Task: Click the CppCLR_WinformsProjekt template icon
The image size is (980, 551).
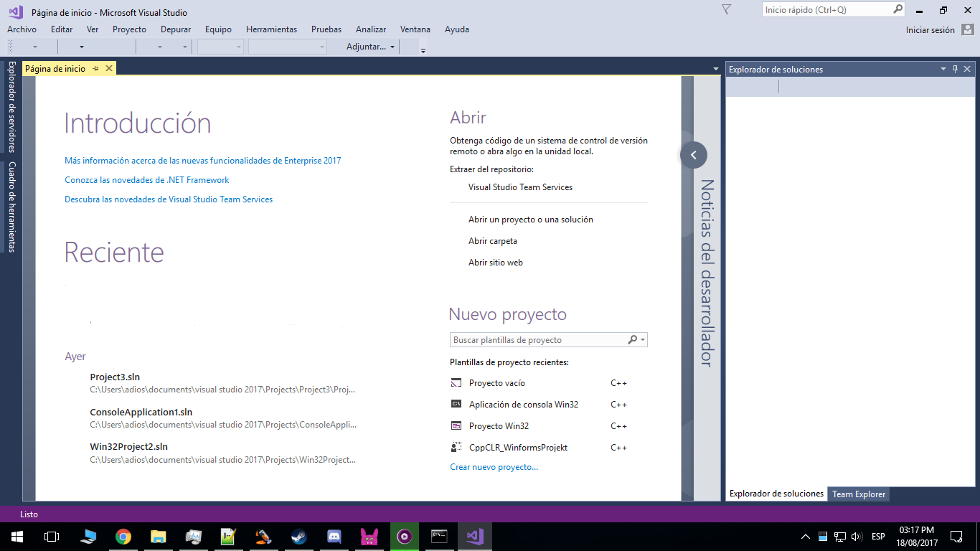Action: (x=456, y=448)
